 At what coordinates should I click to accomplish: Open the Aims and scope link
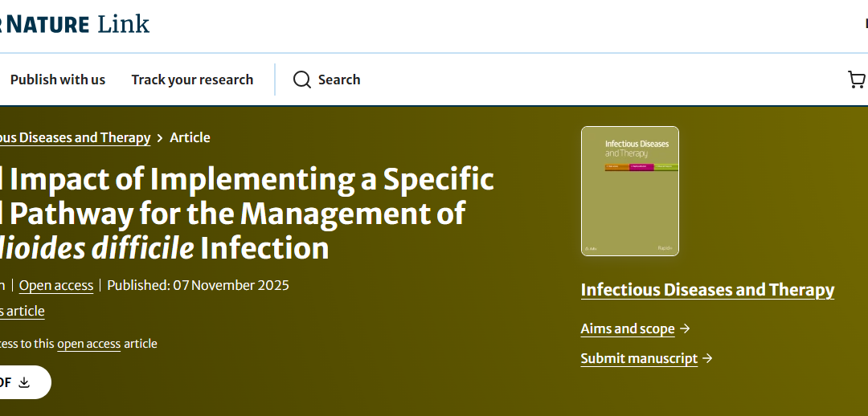[628, 328]
